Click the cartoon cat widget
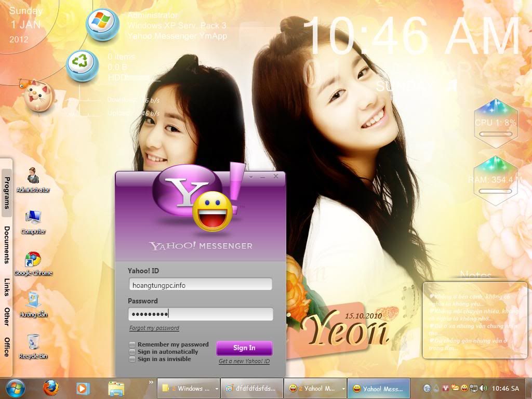Screen dimensions: 532x399 38,96
